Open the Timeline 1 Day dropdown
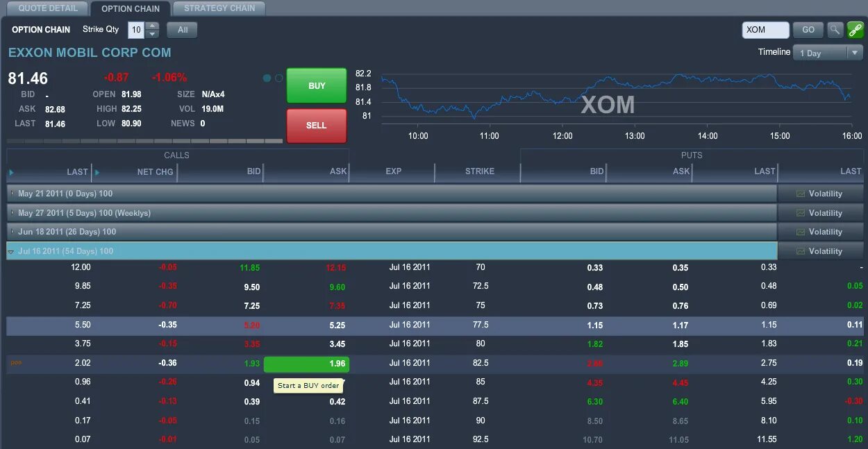 (828, 53)
